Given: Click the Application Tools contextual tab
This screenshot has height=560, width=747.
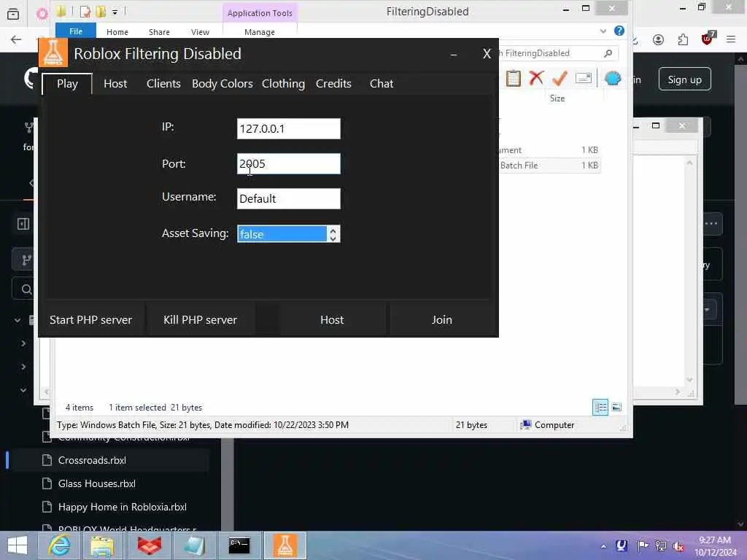Looking at the screenshot, I should [260, 13].
